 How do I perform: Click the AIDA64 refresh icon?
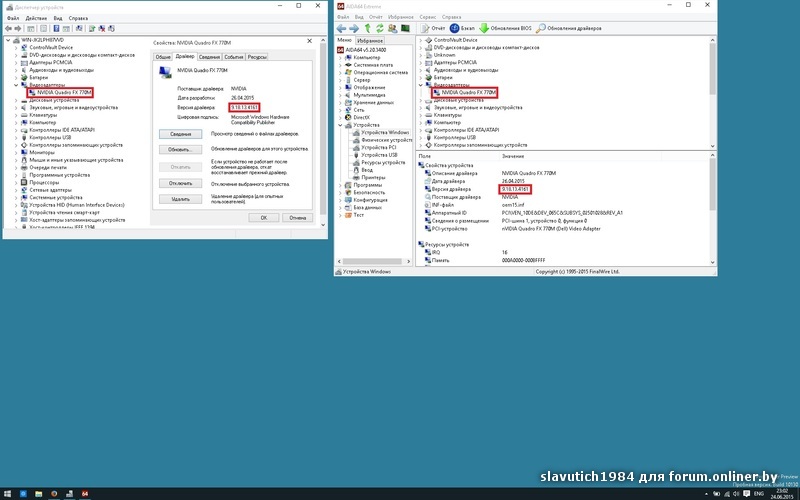coord(380,29)
